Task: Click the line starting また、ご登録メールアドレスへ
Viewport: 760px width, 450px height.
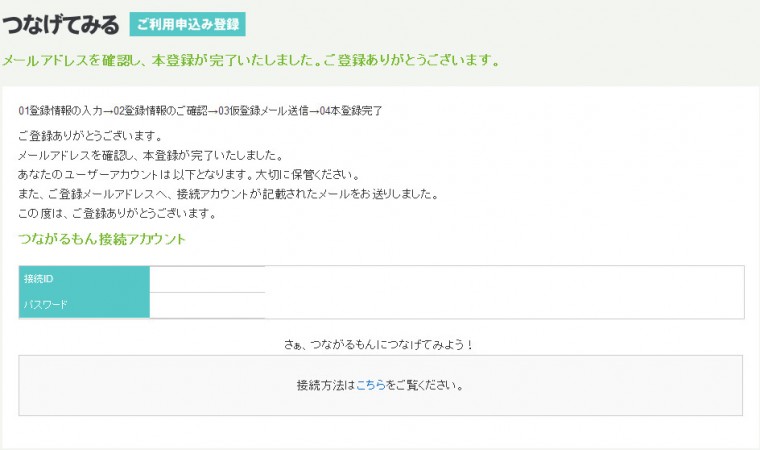Action: (228, 194)
